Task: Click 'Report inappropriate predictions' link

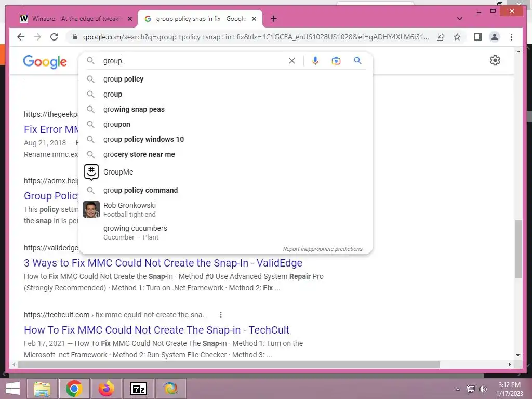Action: [x=323, y=249]
